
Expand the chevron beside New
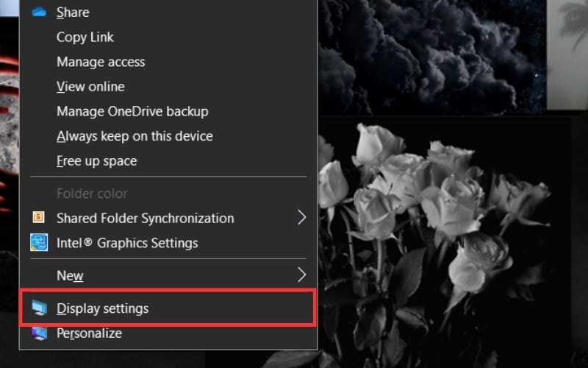point(301,275)
